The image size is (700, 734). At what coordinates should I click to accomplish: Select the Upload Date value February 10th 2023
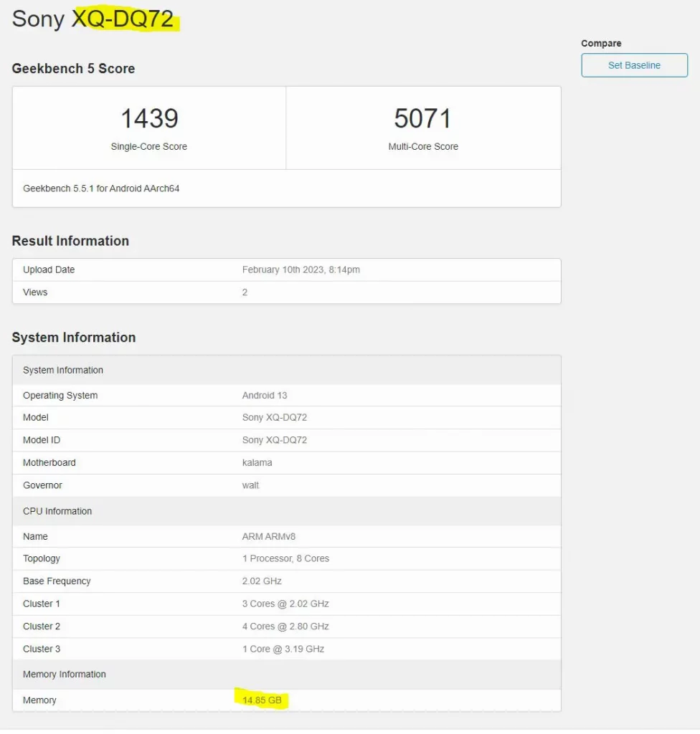[301, 270]
